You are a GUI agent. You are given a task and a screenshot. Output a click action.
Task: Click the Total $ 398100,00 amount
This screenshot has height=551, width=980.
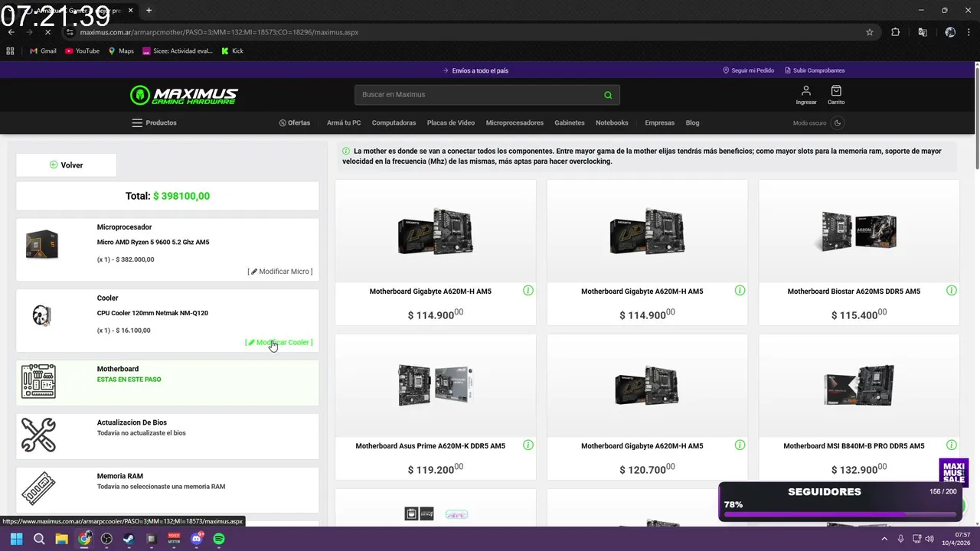tap(181, 196)
